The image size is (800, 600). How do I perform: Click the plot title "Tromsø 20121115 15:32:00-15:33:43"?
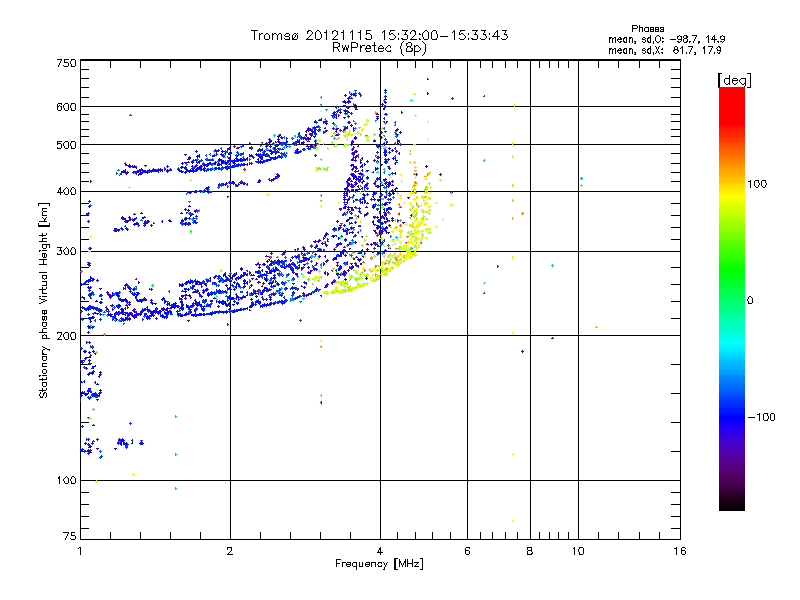[x=379, y=35]
